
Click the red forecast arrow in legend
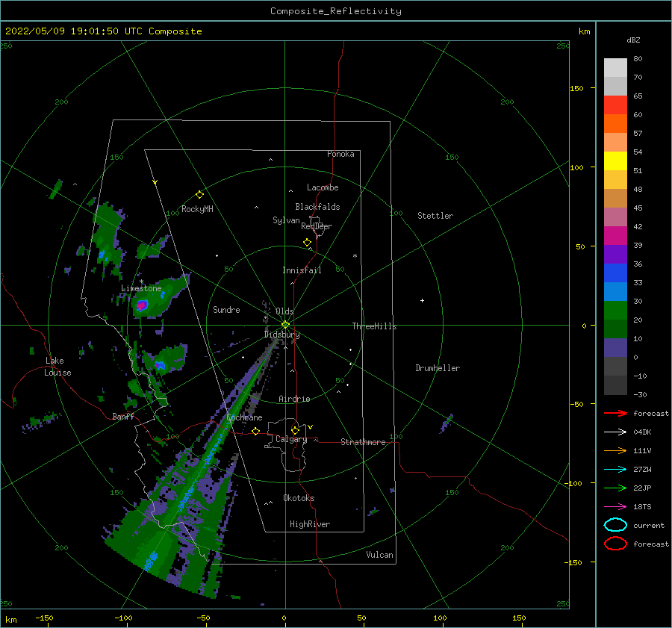click(x=615, y=413)
